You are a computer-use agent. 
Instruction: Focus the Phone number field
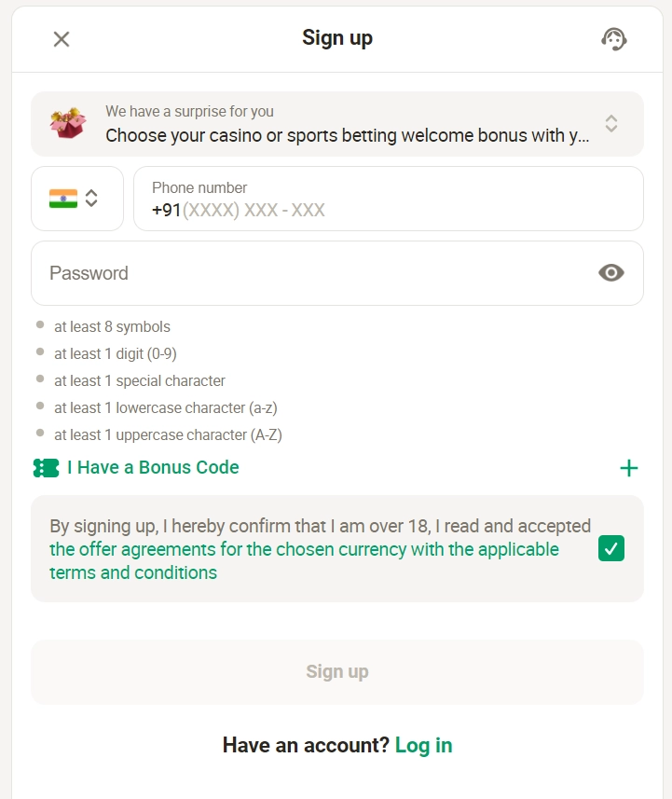click(389, 199)
